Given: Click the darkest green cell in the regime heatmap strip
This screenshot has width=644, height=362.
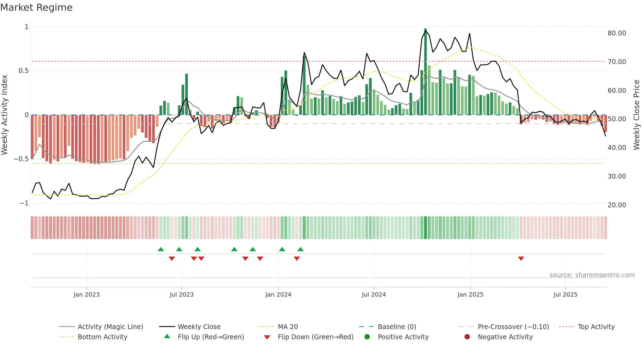Looking at the screenshot, I should (426, 228).
